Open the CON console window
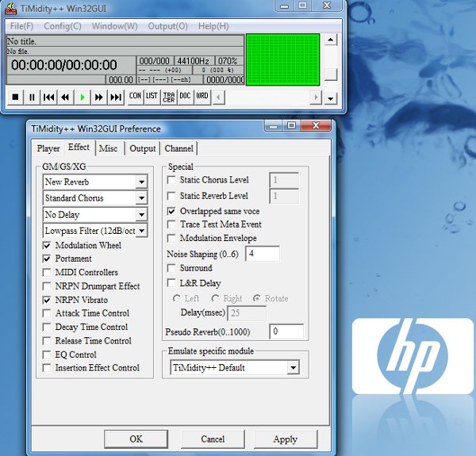476x456 pixels. coord(136,97)
